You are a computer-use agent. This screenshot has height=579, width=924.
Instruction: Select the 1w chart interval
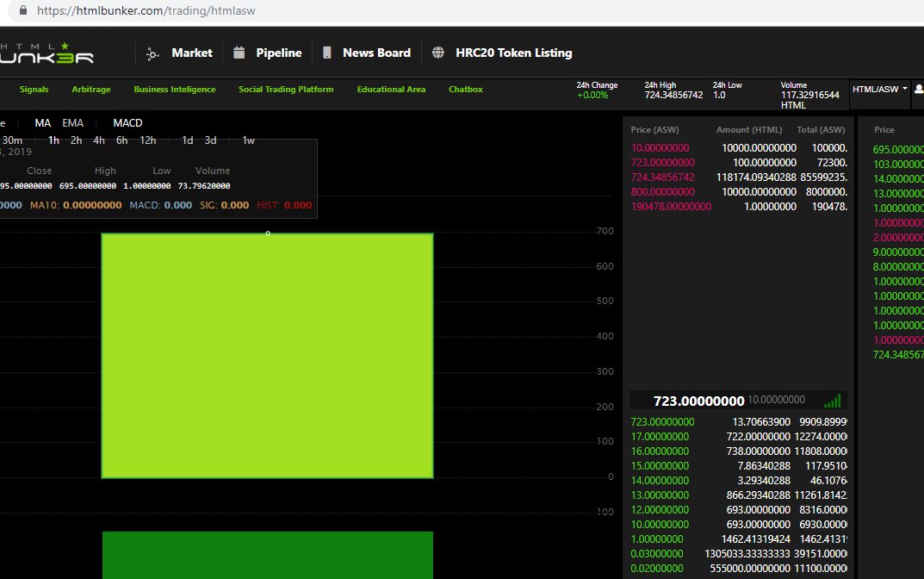[x=249, y=140]
